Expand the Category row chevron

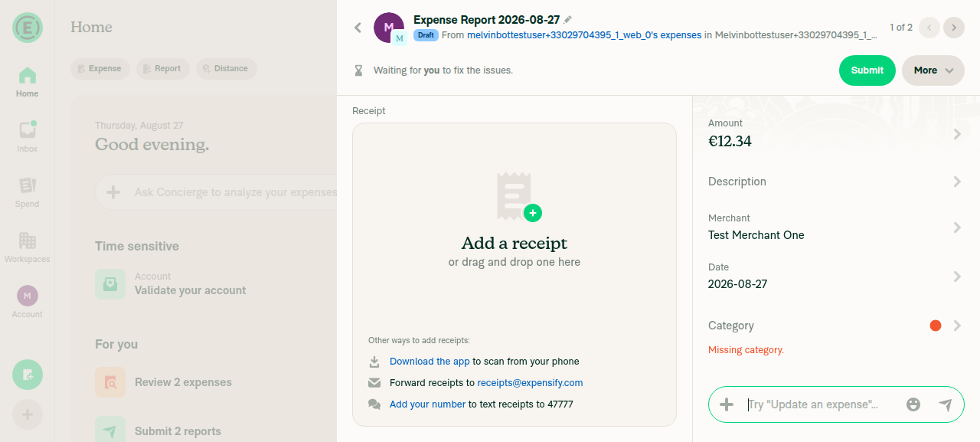[x=957, y=326]
